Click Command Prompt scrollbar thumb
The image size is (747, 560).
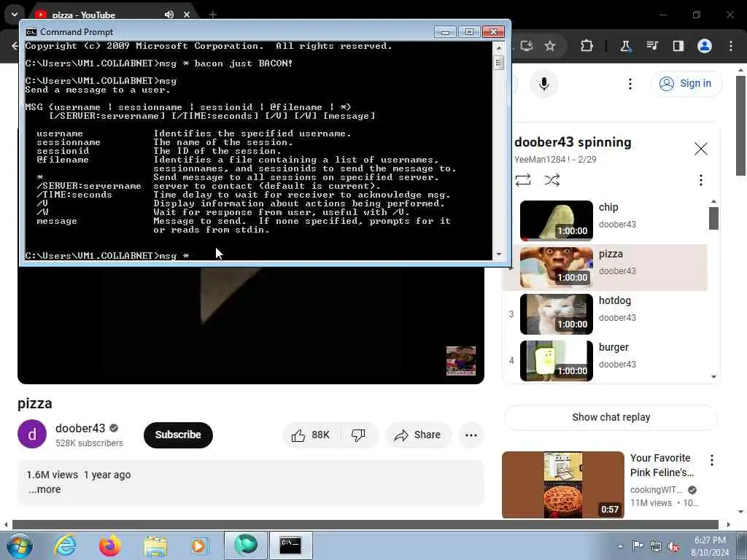[499, 63]
